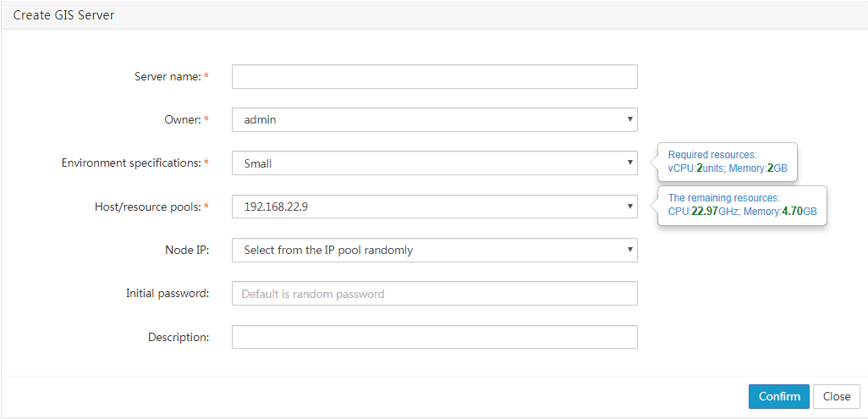Click the remaining resources tooltip bubble
The height and width of the screenshot is (419, 868).
(742, 205)
